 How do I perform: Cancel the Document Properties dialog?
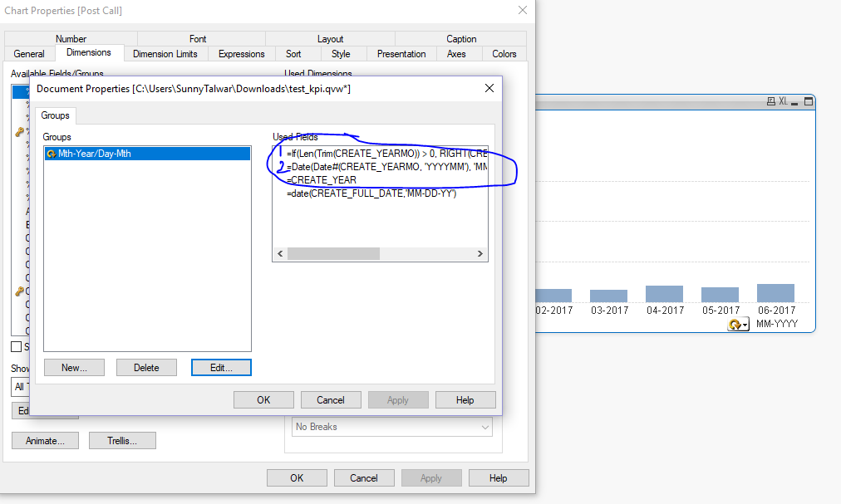point(331,400)
